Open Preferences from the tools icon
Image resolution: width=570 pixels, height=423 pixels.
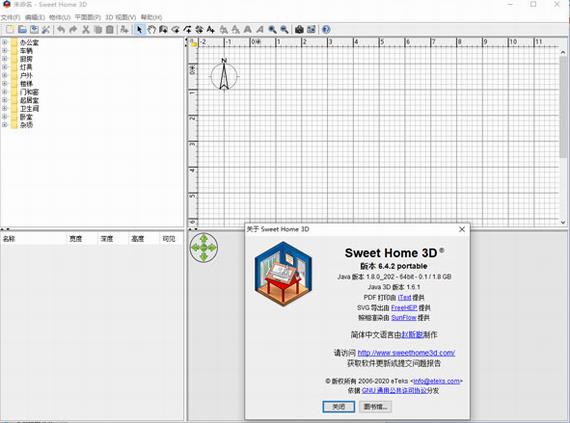pyautogui.click(x=46, y=29)
